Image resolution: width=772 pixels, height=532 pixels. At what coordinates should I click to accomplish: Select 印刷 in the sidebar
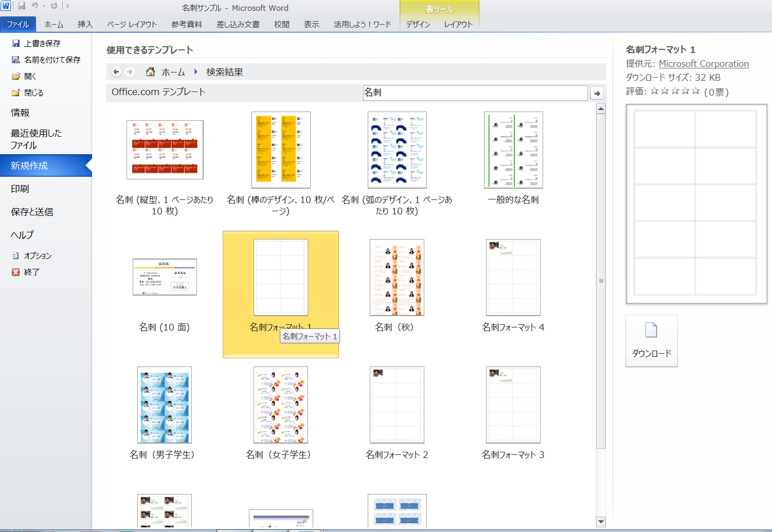21,189
